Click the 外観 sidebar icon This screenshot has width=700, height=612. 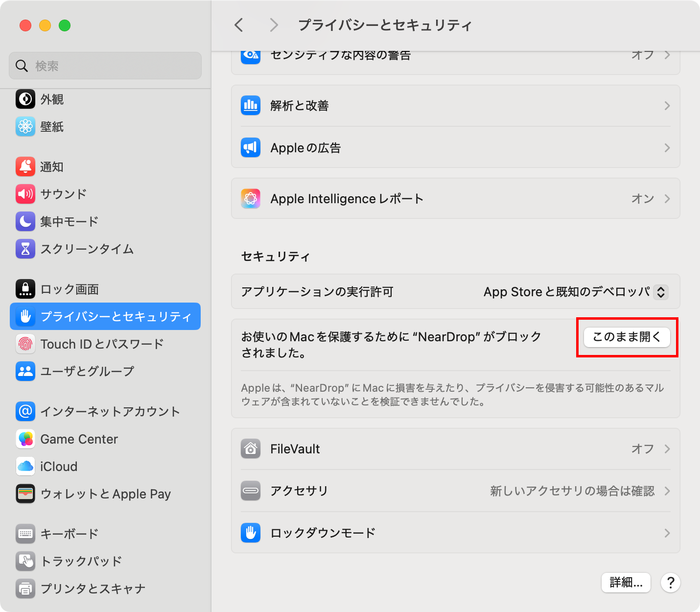[x=25, y=99]
